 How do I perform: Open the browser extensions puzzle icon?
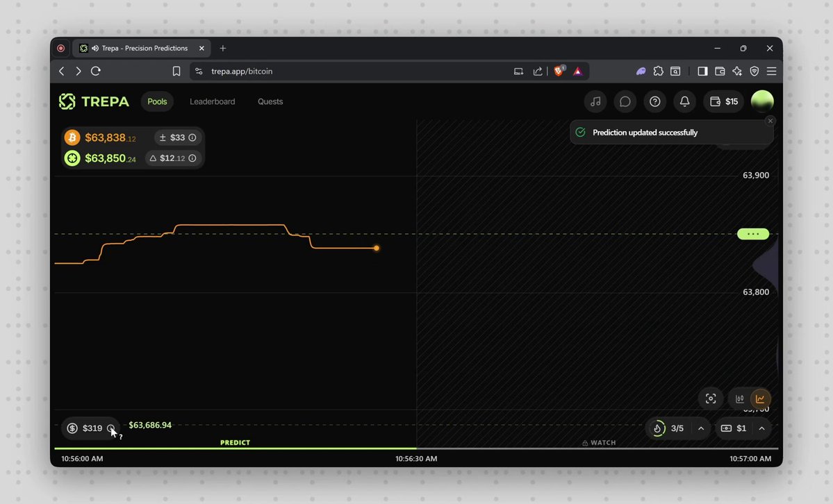(x=658, y=72)
